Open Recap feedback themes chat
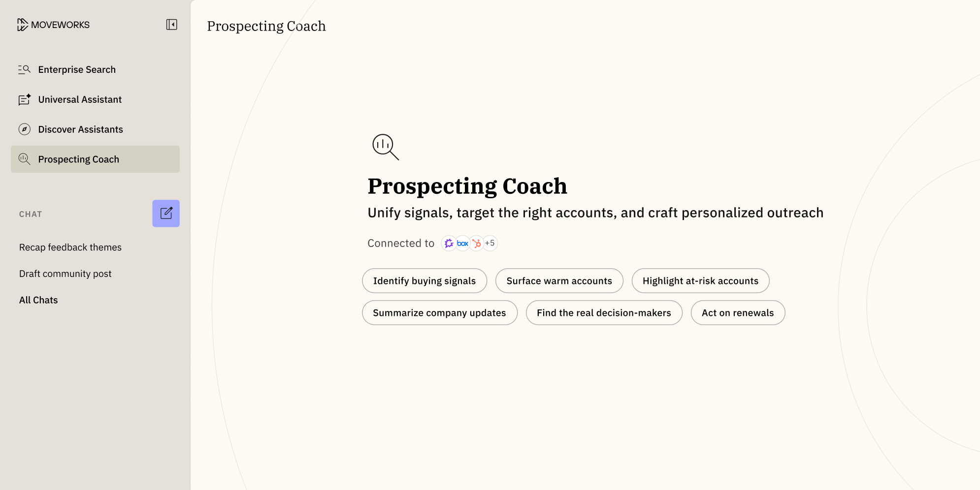The width and height of the screenshot is (980, 490). [x=70, y=247]
